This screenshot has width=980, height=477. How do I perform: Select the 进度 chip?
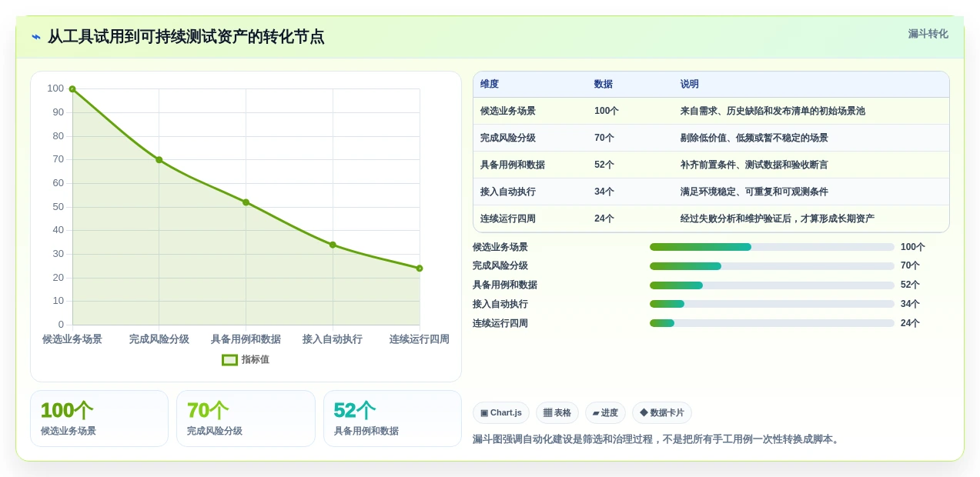coord(605,412)
